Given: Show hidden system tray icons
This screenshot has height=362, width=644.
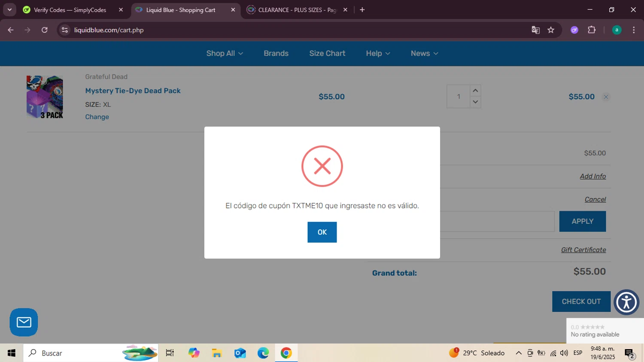Looking at the screenshot, I should click(x=519, y=353).
